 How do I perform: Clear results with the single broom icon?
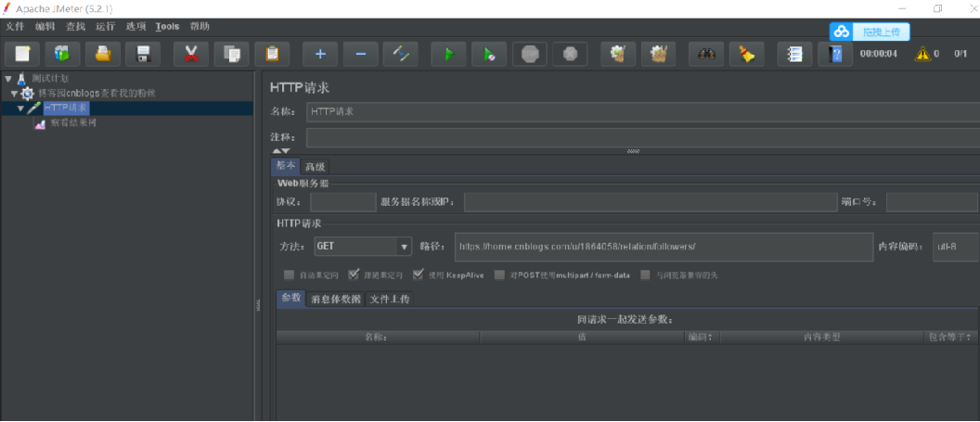(618, 55)
